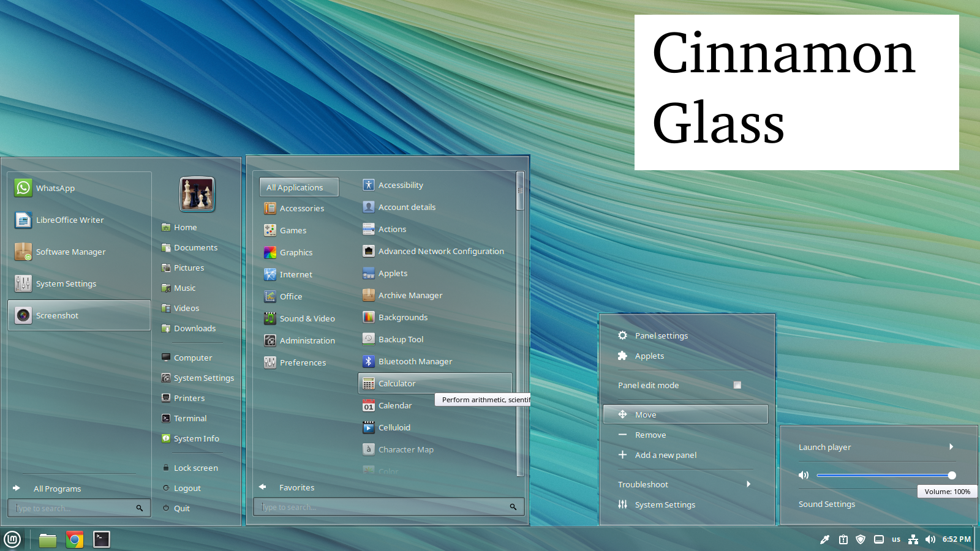The height and width of the screenshot is (551, 980).
Task: Click the volume slider handle
Action: pos(952,475)
